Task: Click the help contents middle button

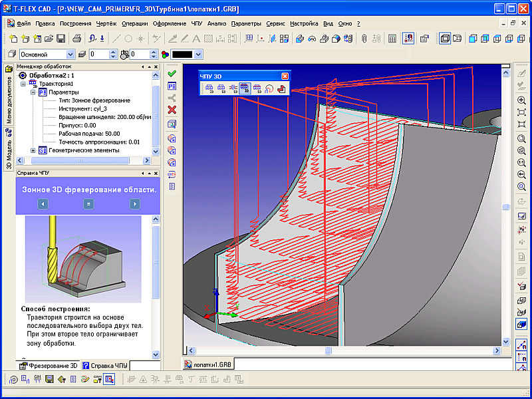Action: 88,204
